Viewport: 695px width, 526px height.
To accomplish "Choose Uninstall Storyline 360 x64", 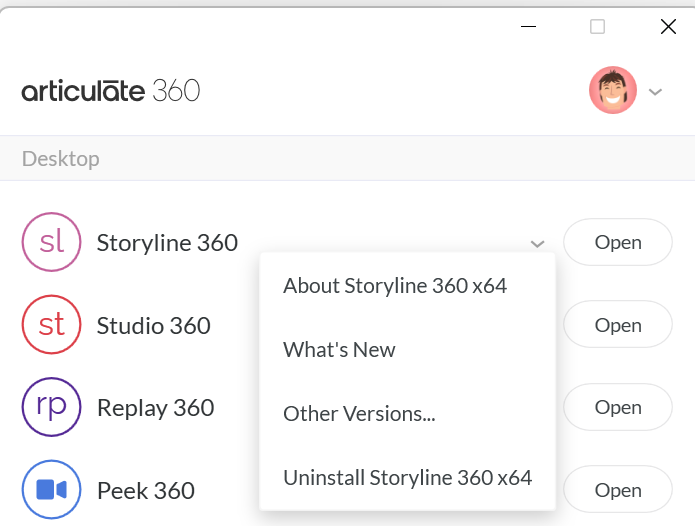I will point(407,477).
